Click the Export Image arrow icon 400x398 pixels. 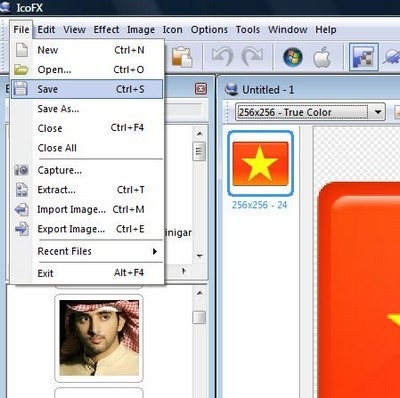pyautogui.click(x=22, y=229)
